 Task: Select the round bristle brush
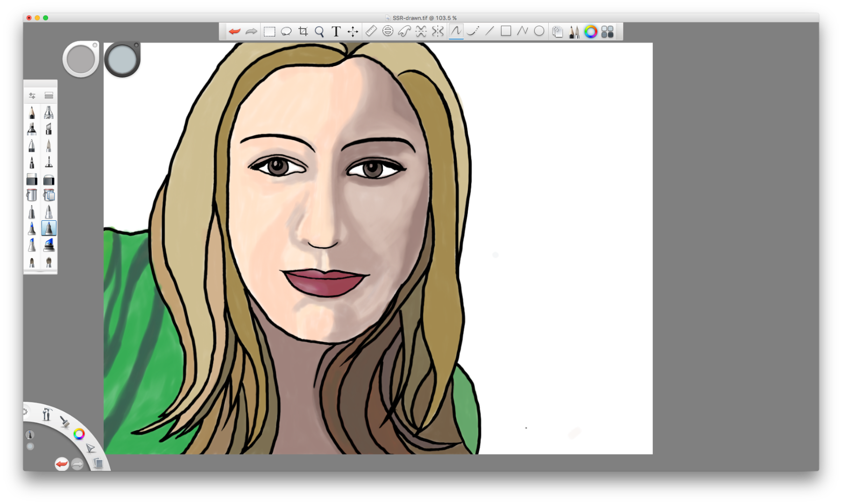click(x=32, y=262)
